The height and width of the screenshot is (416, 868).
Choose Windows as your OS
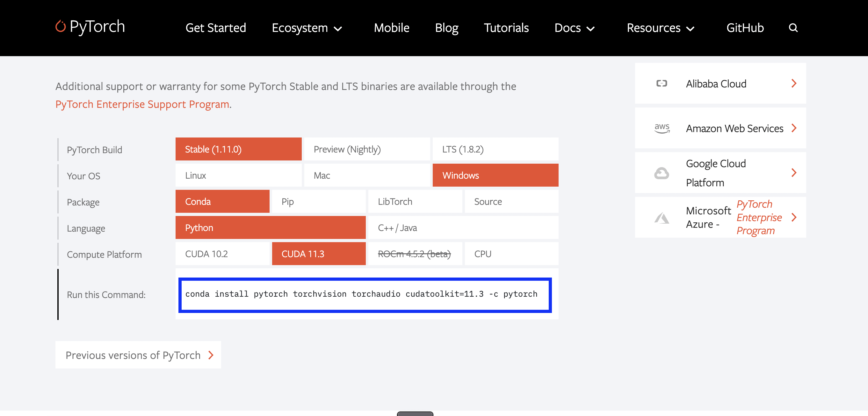click(x=495, y=175)
